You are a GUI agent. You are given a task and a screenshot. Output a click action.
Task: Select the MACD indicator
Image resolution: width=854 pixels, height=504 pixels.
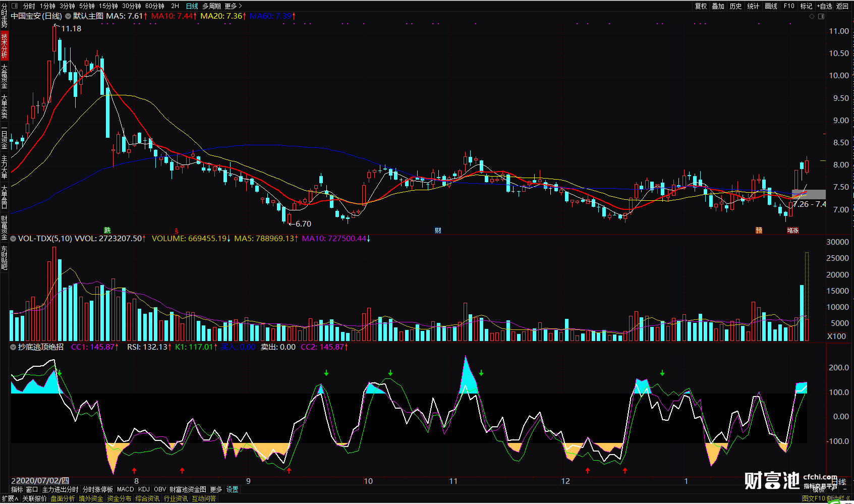pyautogui.click(x=126, y=489)
